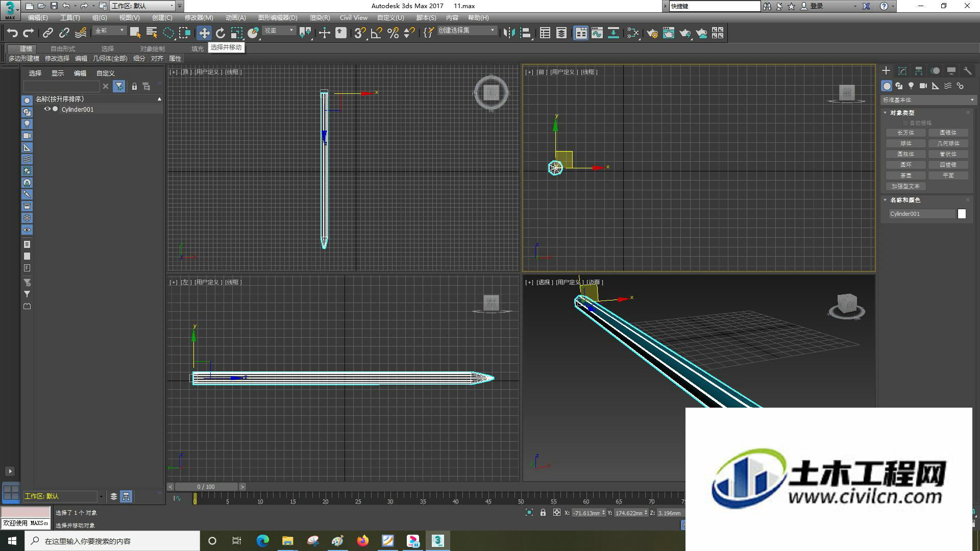This screenshot has height=551, width=980.
Task: Click the 平面 create button
Action: [x=948, y=176]
